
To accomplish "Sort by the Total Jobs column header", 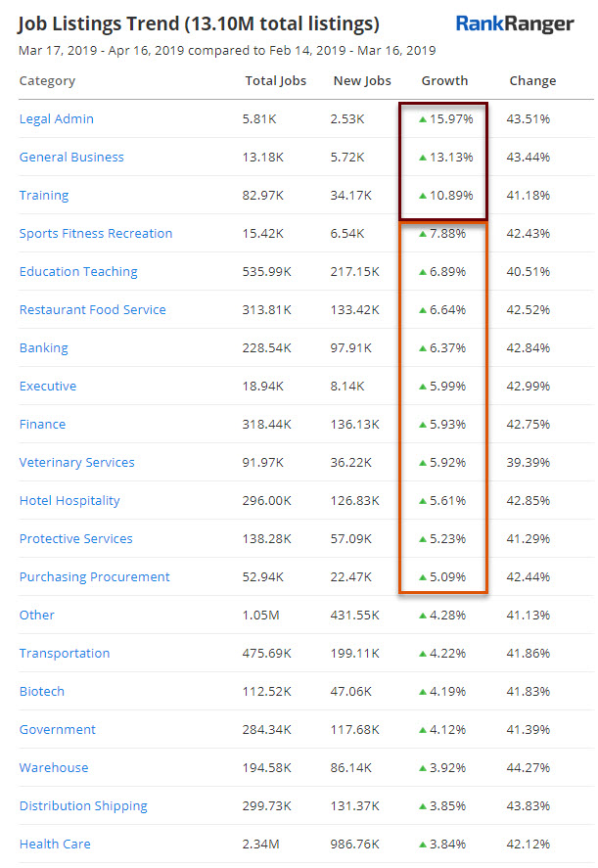I will (x=275, y=81).
